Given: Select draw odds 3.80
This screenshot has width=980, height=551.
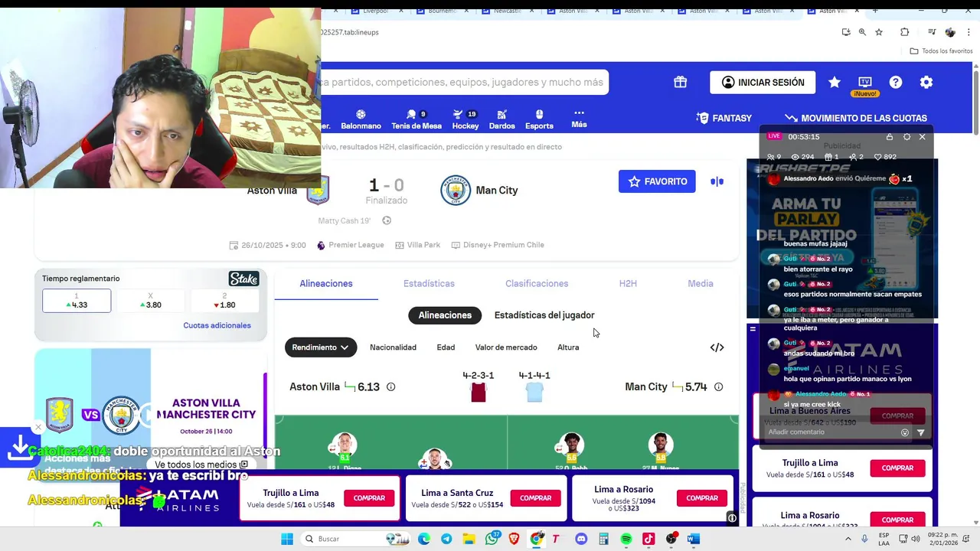Looking at the screenshot, I should pyautogui.click(x=151, y=301).
